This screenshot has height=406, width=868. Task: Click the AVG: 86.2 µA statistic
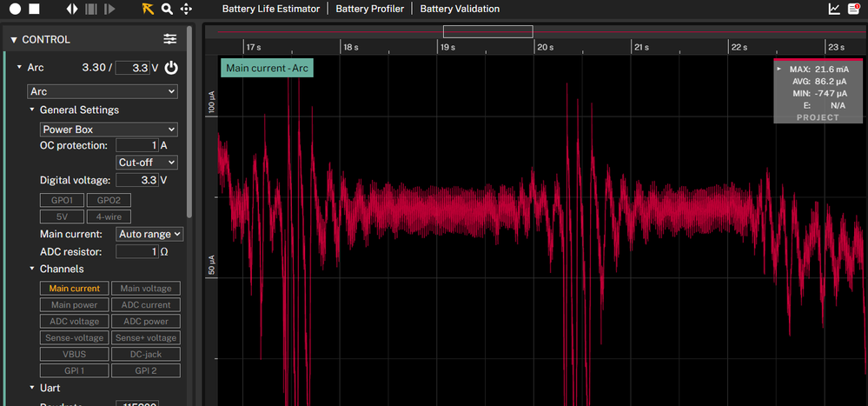click(820, 81)
